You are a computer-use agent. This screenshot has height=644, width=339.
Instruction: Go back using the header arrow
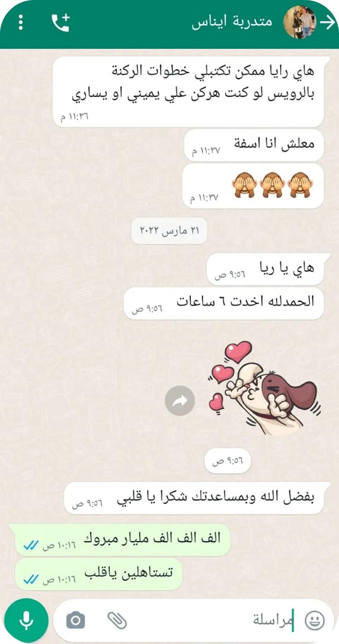(328, 23)
